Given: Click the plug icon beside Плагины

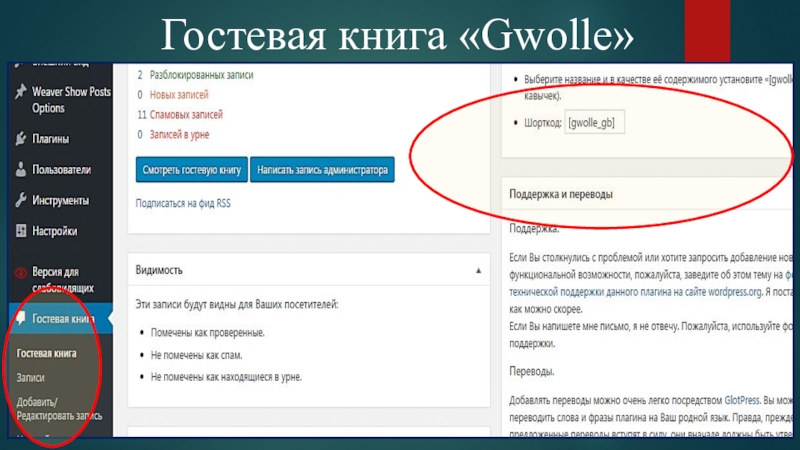Looking at the screenshot, I should pos(20,138).
